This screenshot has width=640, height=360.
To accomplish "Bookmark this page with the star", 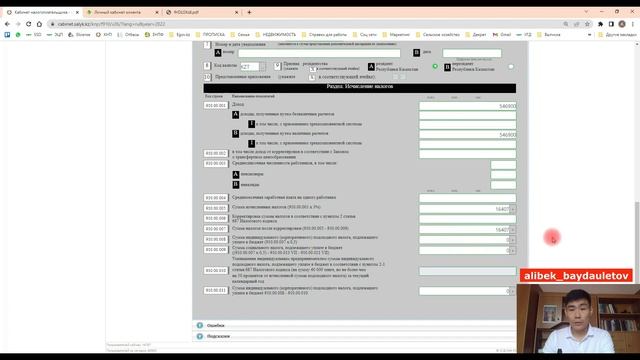I will point(587,24).
